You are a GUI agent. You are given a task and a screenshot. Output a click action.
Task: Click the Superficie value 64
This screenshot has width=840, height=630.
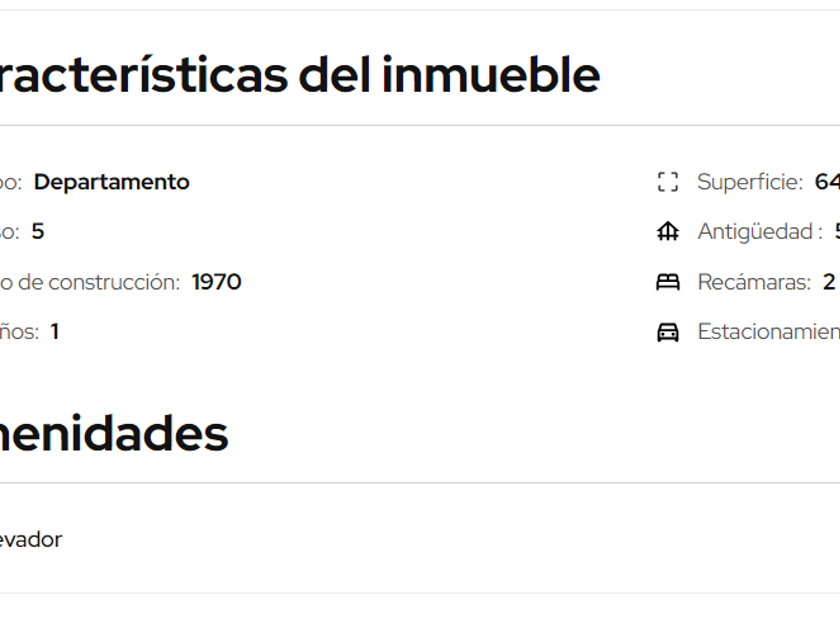pyautogui.click(x=827, y=182)
